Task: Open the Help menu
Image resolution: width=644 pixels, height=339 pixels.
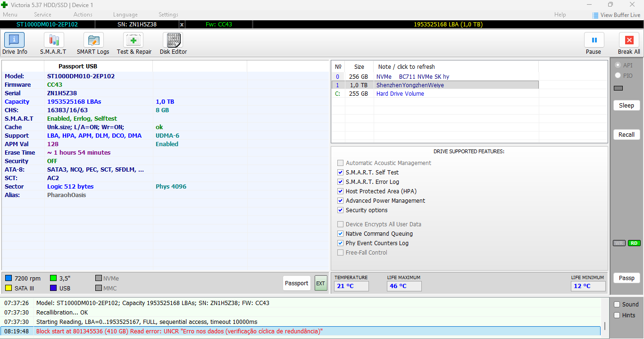Action: 560,15
